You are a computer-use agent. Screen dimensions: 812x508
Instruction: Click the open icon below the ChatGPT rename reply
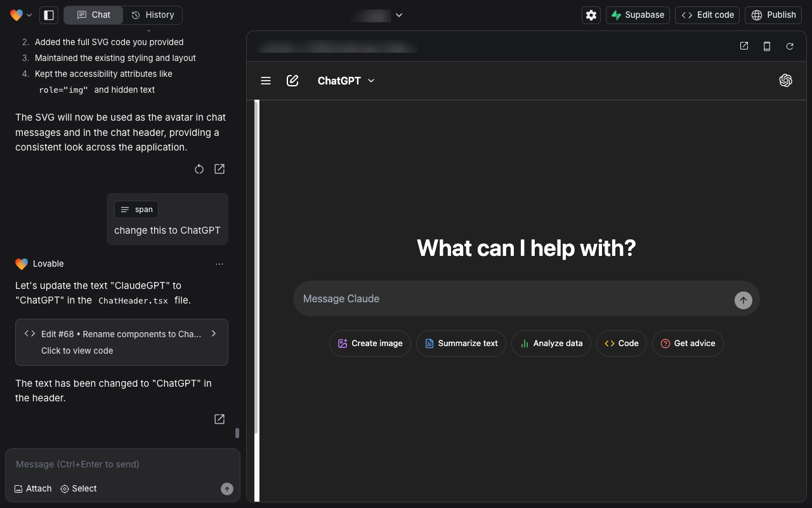coord(219,419)
